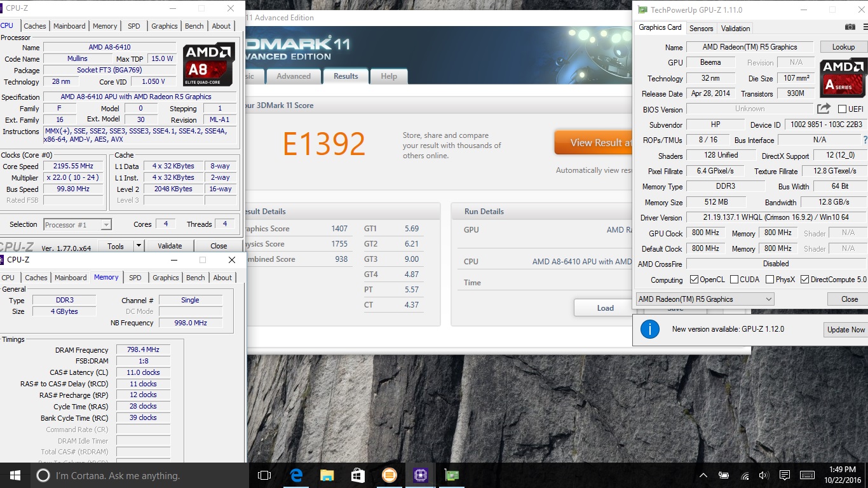The width and height of the screenshot is (868, 488).
Task: Toggle the UEFI checkbox in GPU-Z
Action: [x=842, y=109]
